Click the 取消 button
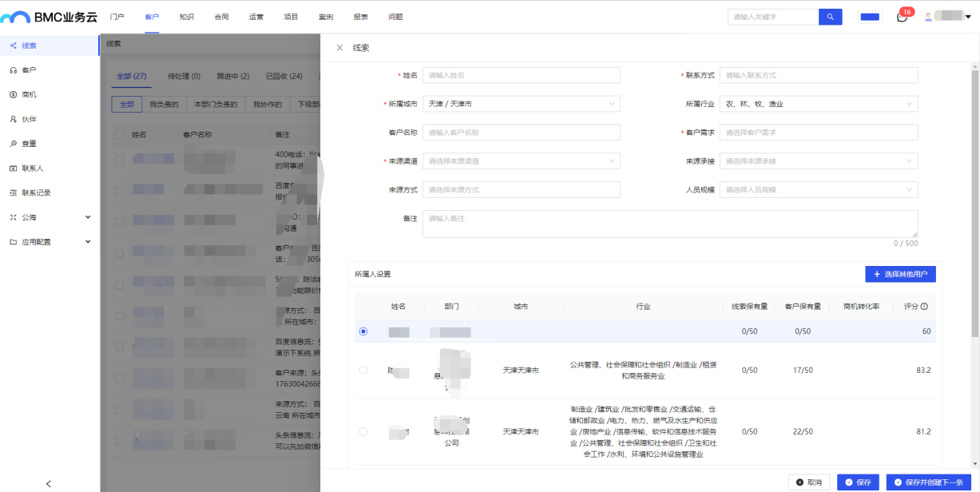980x492 pixels. (810, 482)
